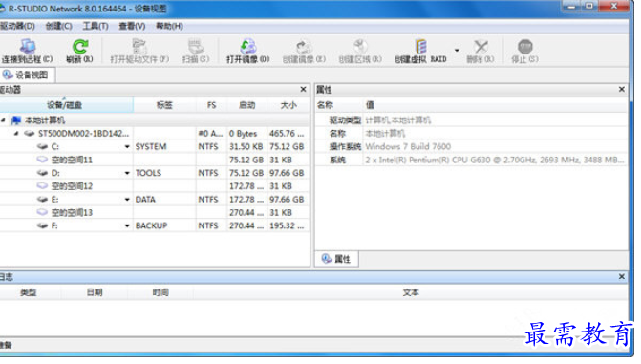The image size is (641, 364).
Task: Select the F: partition drive icon
Action: tap(43, 225)
